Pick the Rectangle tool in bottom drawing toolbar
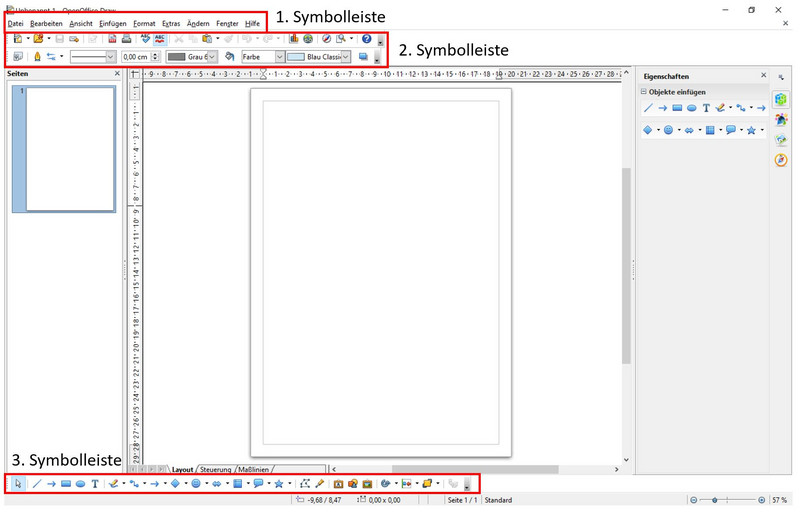The height and width of the screenshot is (512, 800). click(66, 484)
